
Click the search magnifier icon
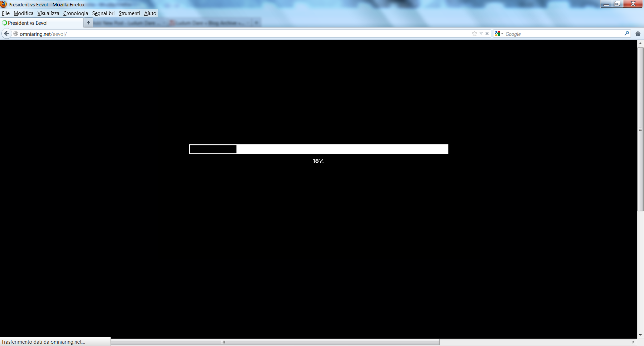(x=627, y=33)
